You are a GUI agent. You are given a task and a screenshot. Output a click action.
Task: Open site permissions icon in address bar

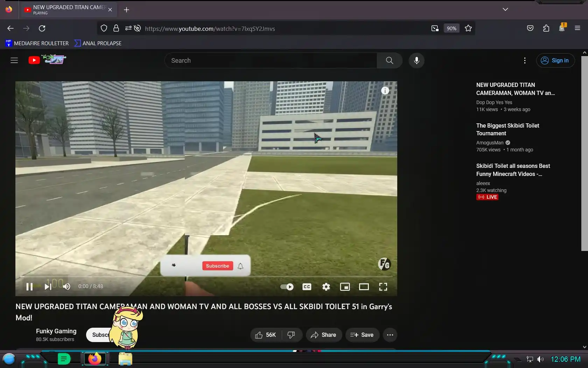(x=128, y=28)
